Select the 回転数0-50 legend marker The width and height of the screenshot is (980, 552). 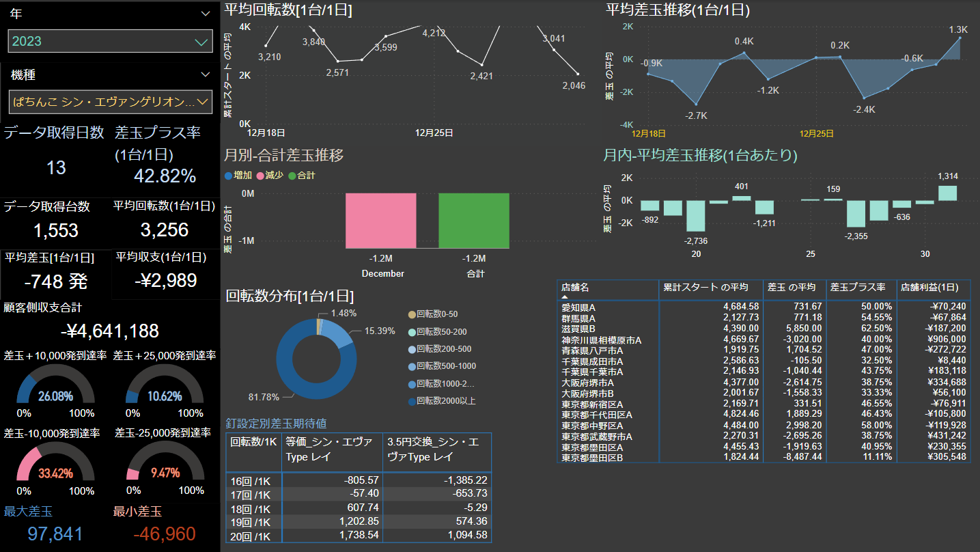(411, 314)
